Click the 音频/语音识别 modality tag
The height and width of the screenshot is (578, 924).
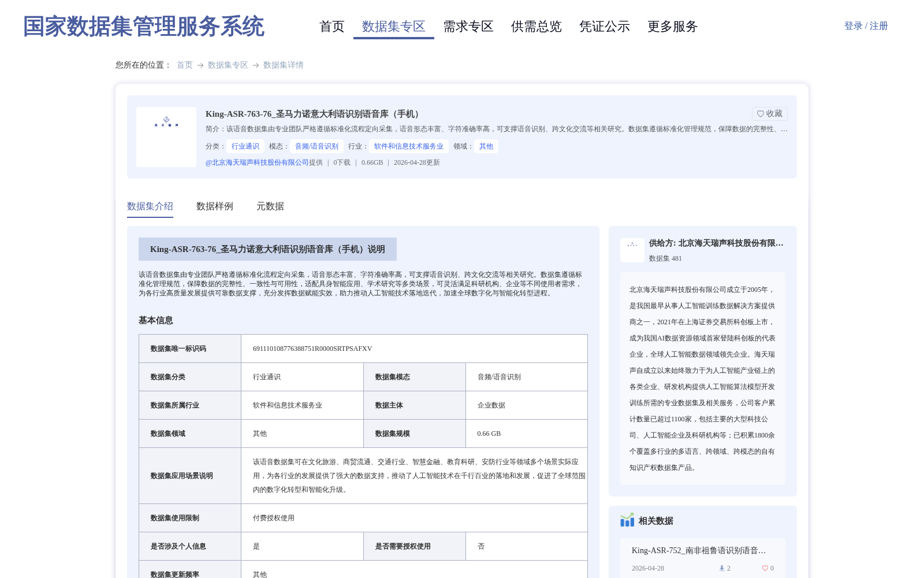pyautogui.click(x=317, y=146)
